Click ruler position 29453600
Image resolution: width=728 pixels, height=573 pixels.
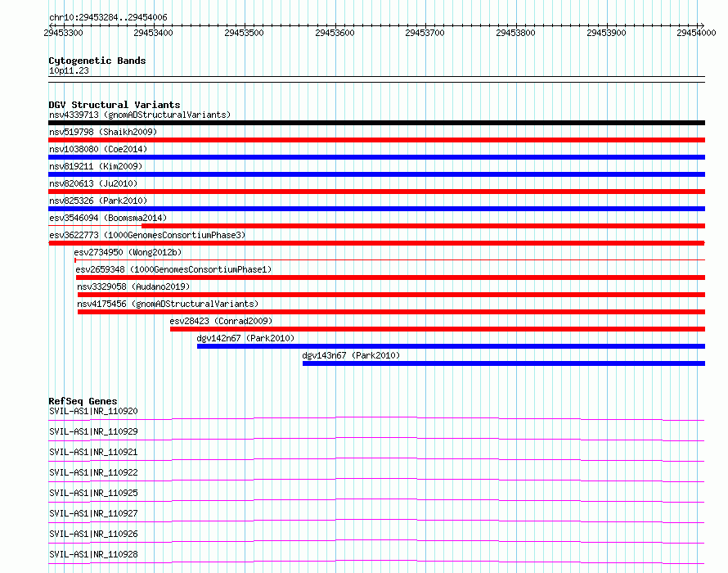(335, 33)
